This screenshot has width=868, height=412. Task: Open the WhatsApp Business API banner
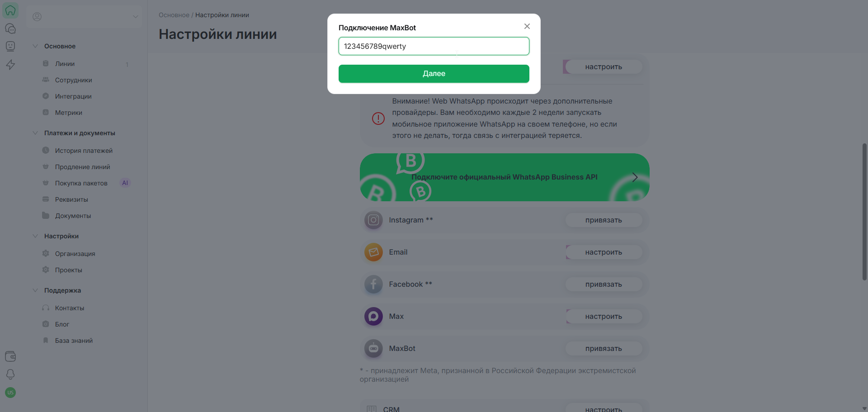click(x=505, y=177)
